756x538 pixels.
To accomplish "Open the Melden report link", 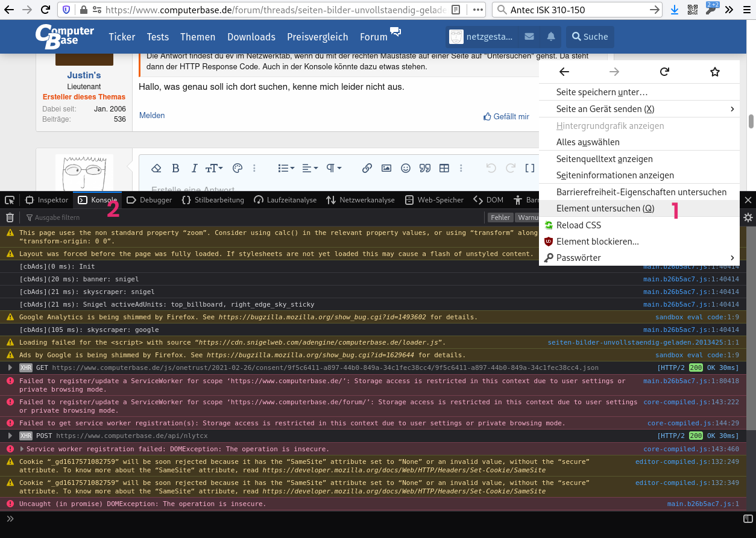I will pos(152,116).
